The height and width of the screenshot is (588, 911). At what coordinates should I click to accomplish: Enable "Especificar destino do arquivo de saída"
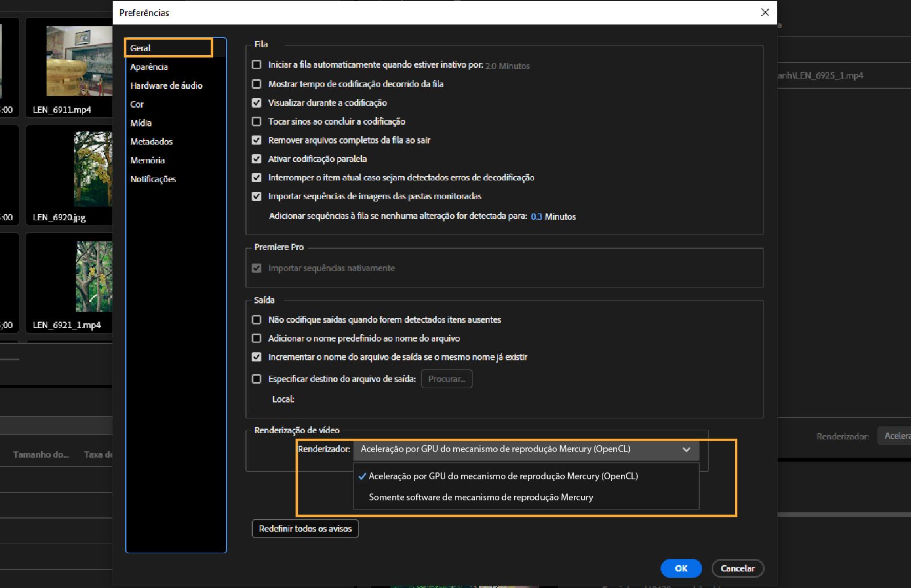pyautogui.click(x=257, y=379)
